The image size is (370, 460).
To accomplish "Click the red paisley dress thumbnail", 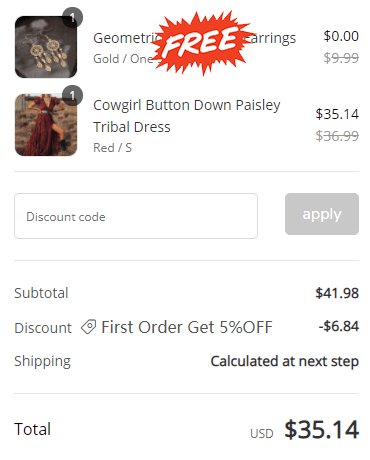I will [46, 125].
